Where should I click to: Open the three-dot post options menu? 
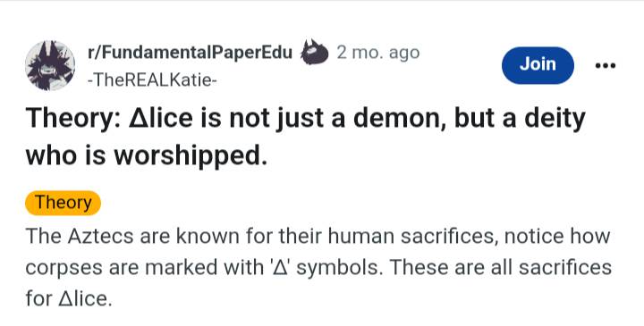coord(606,65)
